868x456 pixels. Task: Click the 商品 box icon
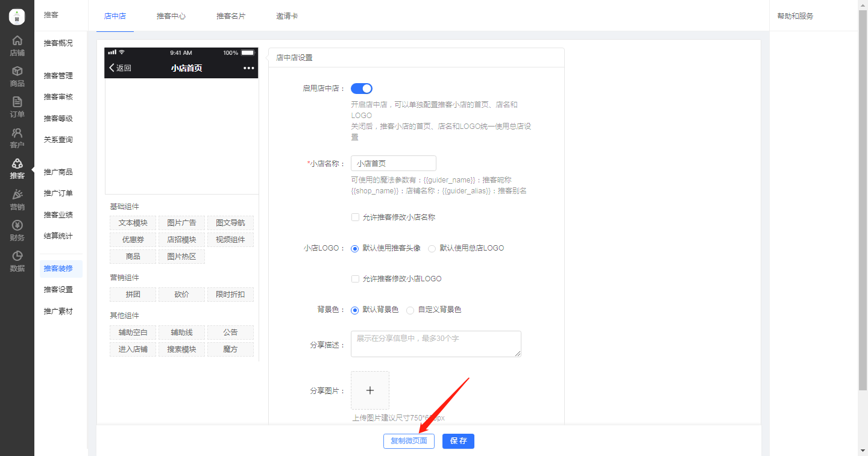click(17, 72)
